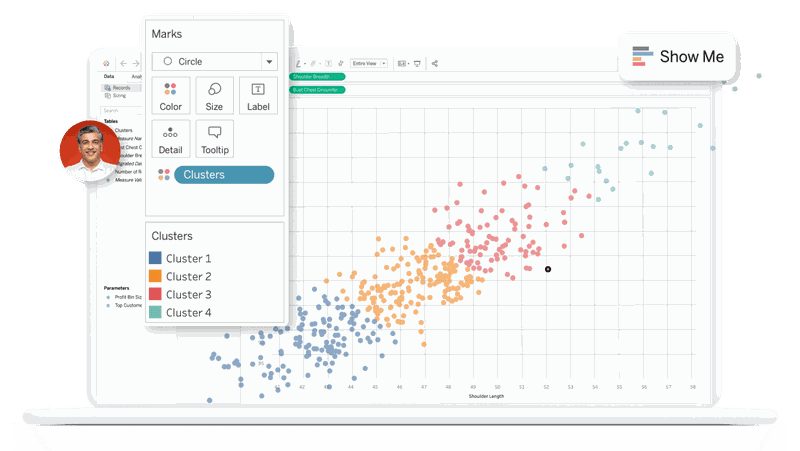This screenshot has width=800, height=451.
Task: Open the Circle mark type dropdown
Action: [268, 61]
